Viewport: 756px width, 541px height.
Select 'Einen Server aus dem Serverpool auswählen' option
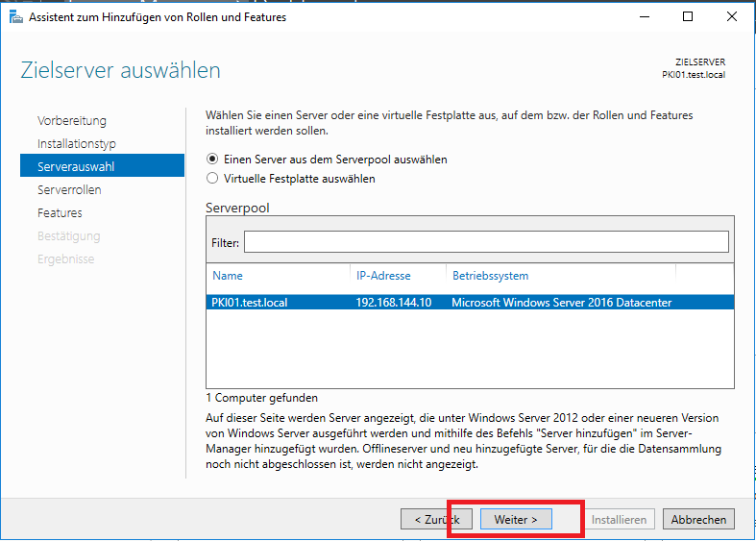[212, 160]
